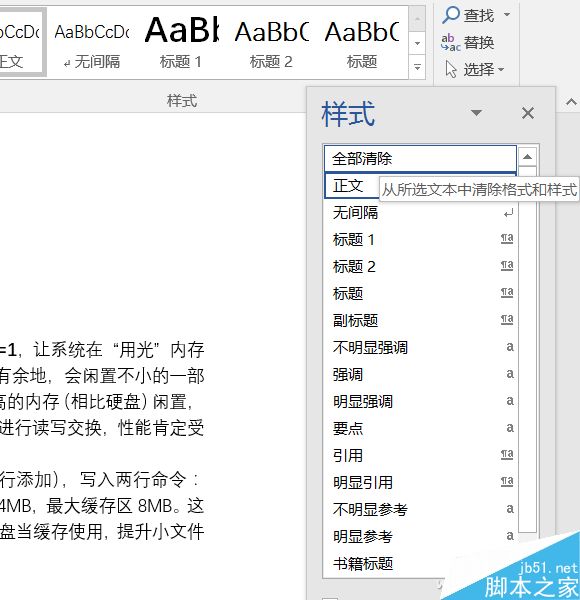Close the Styles pane with the X
This screenshot has width=580, height=600.
(x=528, y=113)
